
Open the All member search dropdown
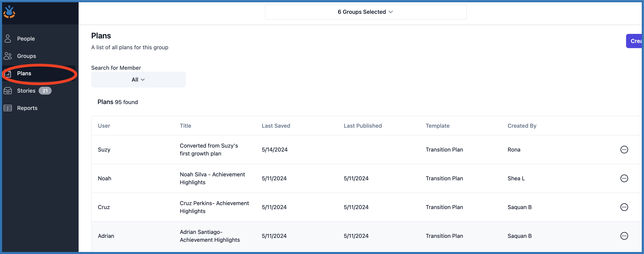pos(138,79)
